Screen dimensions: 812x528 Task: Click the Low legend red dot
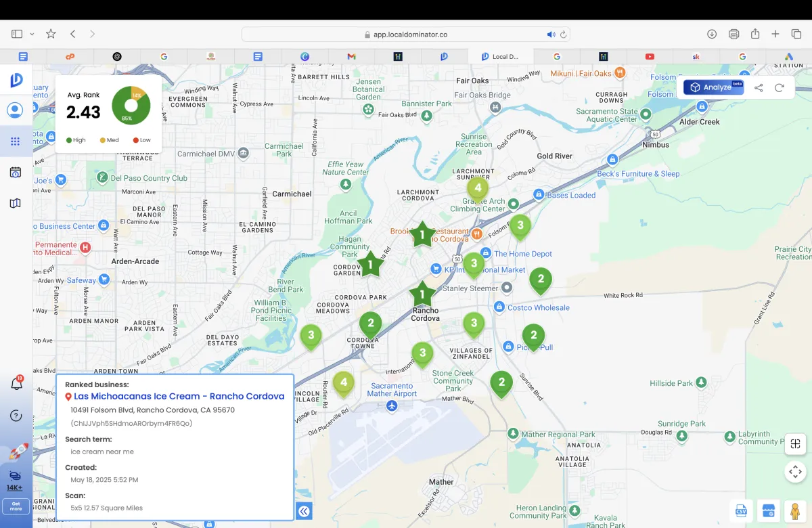coord(136,140)
